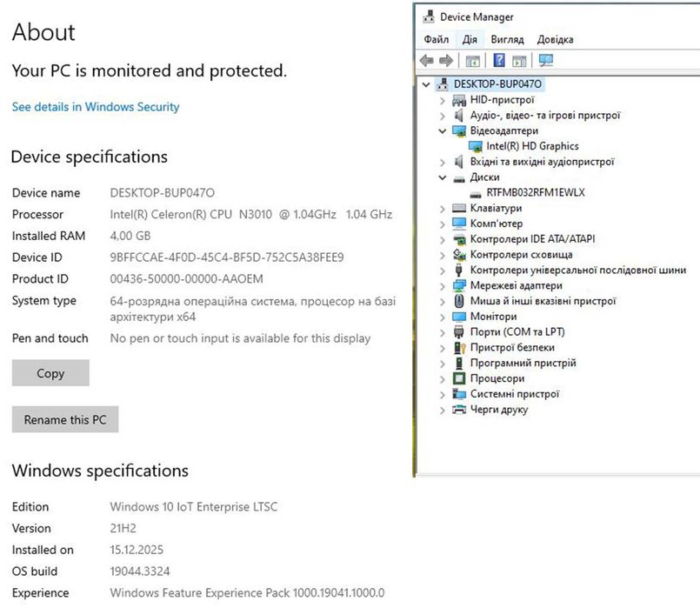The width and height of the screenshot is (700, 608).
Task: Click the HID devices category icon
Action: coord(459,100)
